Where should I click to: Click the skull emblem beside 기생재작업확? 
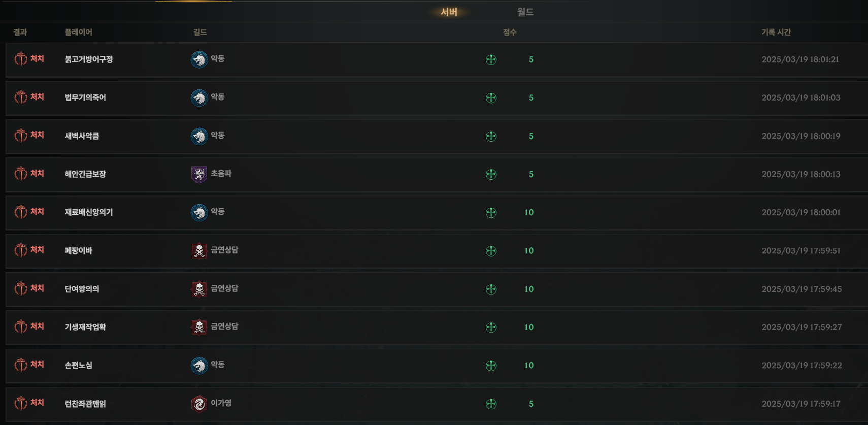[x=199, y=327]
